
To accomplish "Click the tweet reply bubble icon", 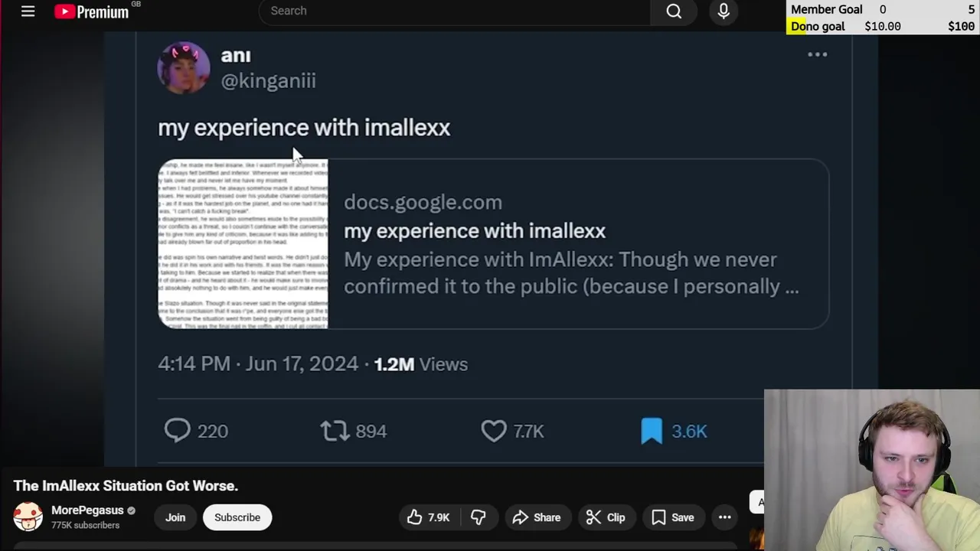I will pos(178,431).
